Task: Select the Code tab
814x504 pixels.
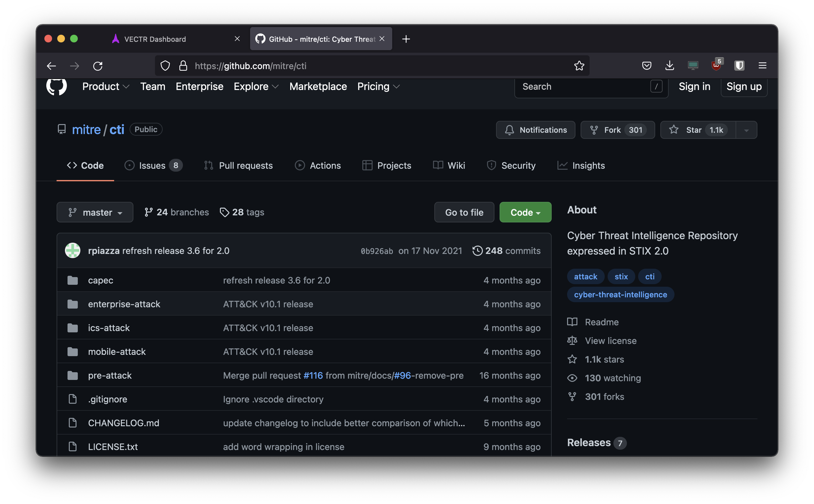Action: [85, 165]
